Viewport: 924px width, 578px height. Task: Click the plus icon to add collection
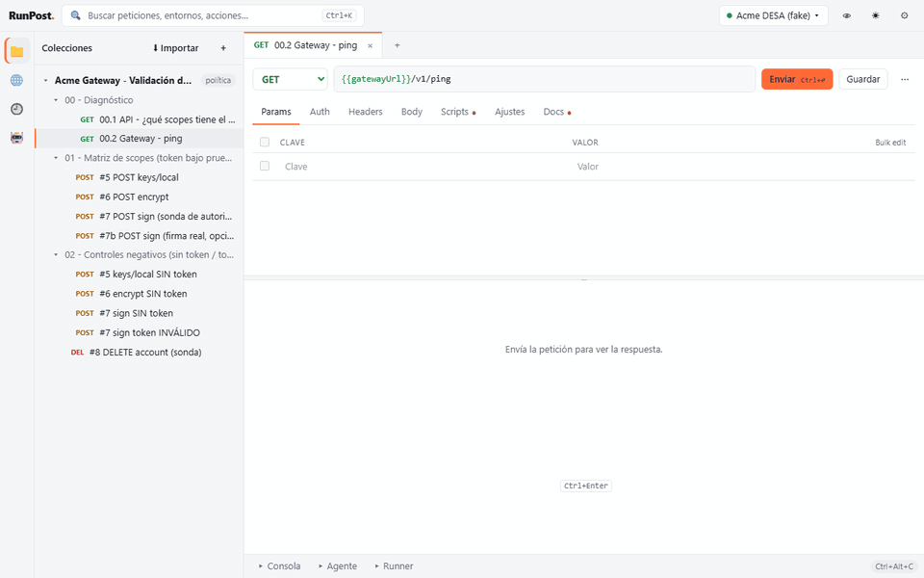[223, 48]
